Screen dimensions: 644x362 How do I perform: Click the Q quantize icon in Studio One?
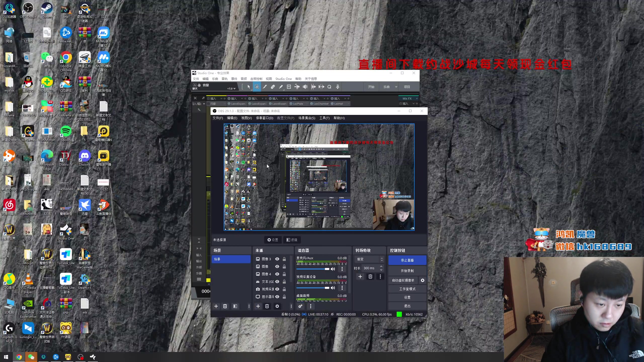coord(329,87)
